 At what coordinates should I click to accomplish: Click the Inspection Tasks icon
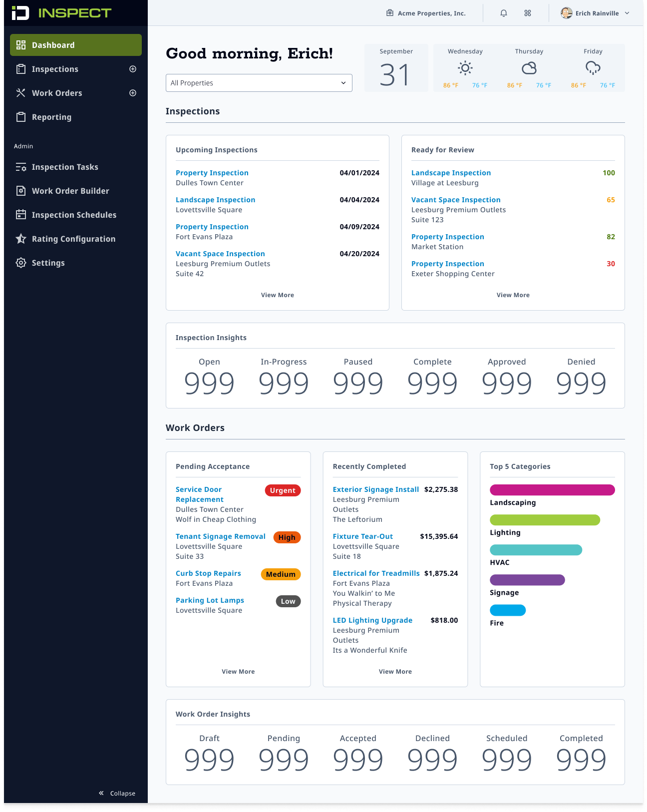[21, 167]
